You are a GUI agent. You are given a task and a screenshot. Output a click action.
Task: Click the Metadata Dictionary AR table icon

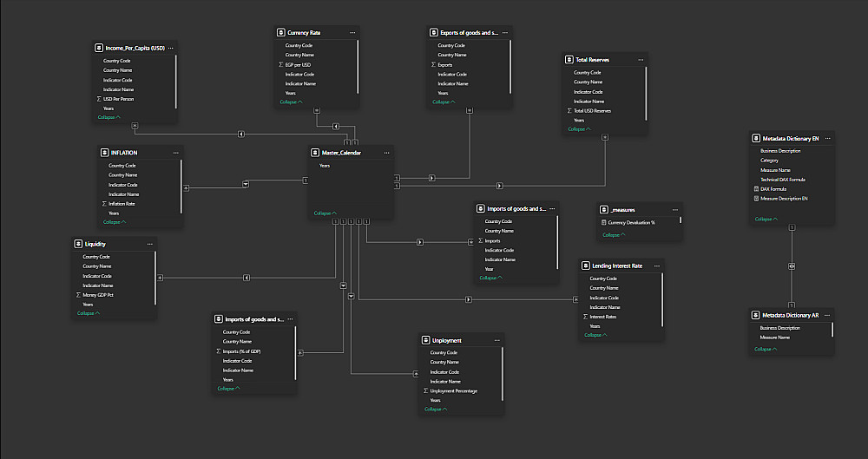[x=755, y=315]
